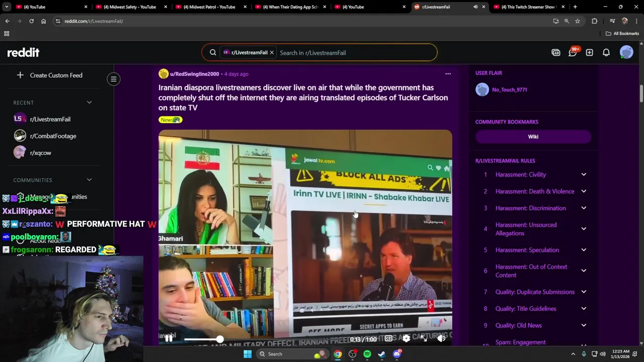644x362 pixels.
Task: Open the Chrome apps grid
Action: [x=7, y=34]
